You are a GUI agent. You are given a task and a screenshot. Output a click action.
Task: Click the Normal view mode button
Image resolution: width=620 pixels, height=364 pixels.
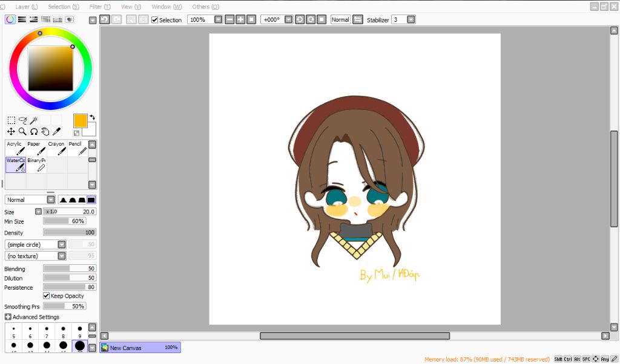[340, 19]
